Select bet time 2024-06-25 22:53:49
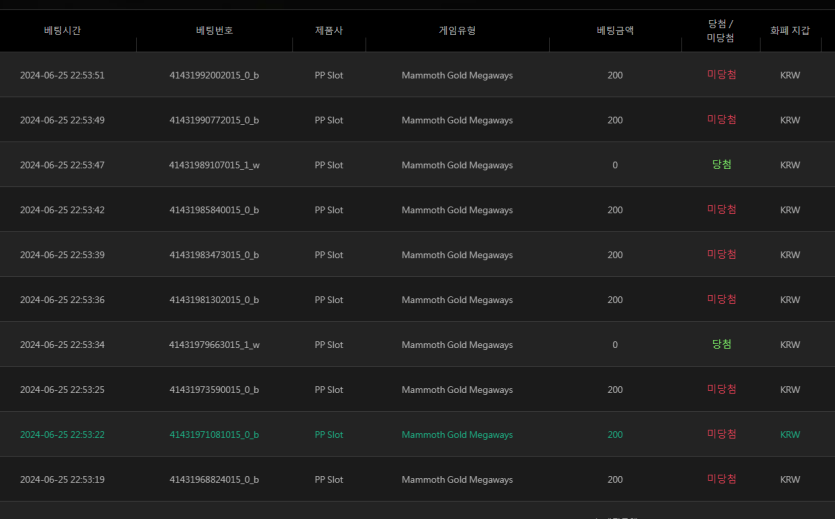 pos(62,120)
